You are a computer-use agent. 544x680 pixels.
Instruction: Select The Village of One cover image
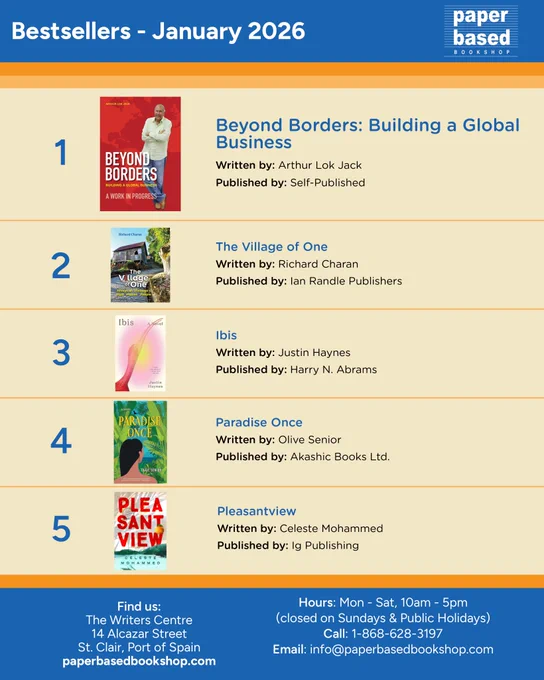[140, 265]
